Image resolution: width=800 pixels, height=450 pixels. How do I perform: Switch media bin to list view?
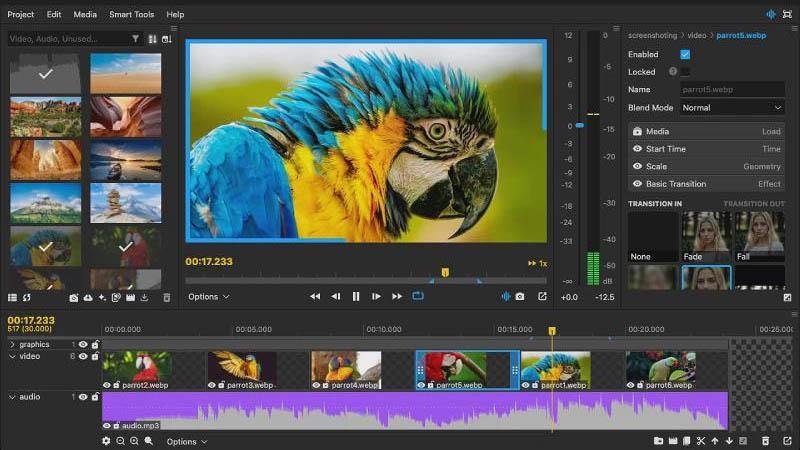click(x=13, y=297)
